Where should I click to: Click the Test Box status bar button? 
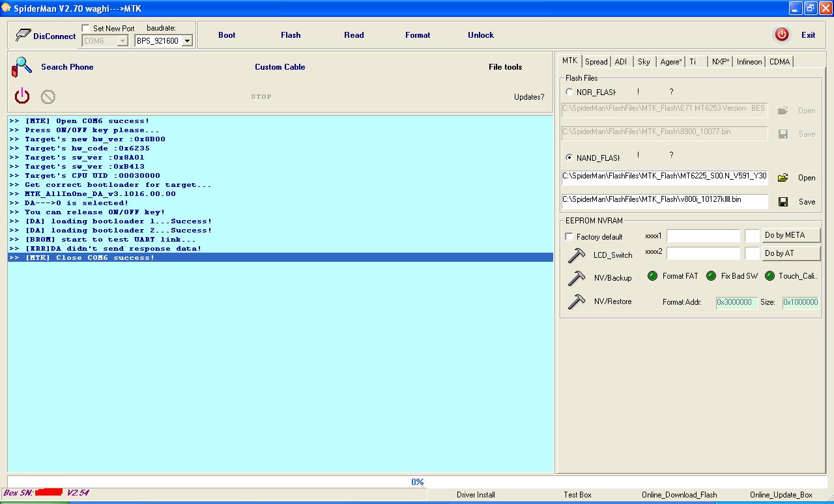(x=578, y=495)
